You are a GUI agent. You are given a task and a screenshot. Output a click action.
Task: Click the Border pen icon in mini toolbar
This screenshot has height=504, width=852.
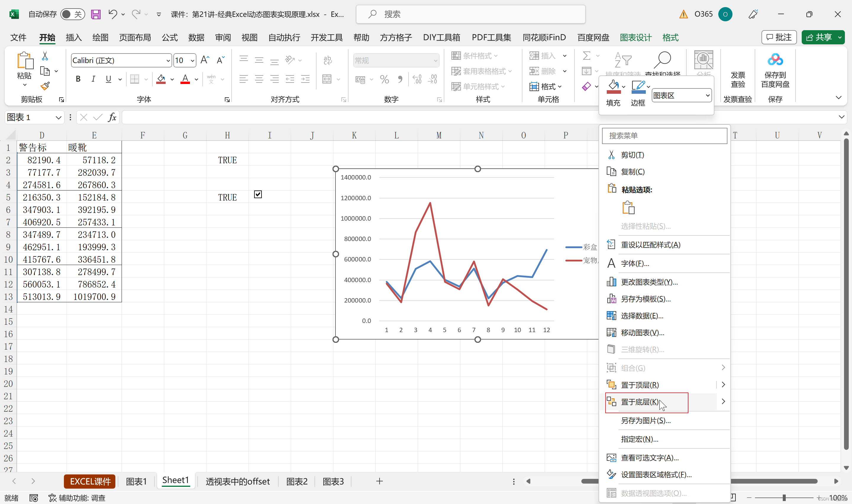(x=638, y=87)
